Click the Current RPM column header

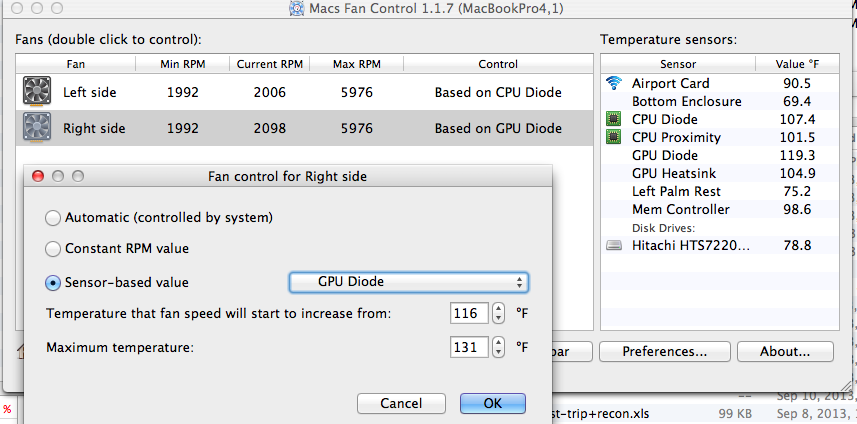click(x=269, y=64)
